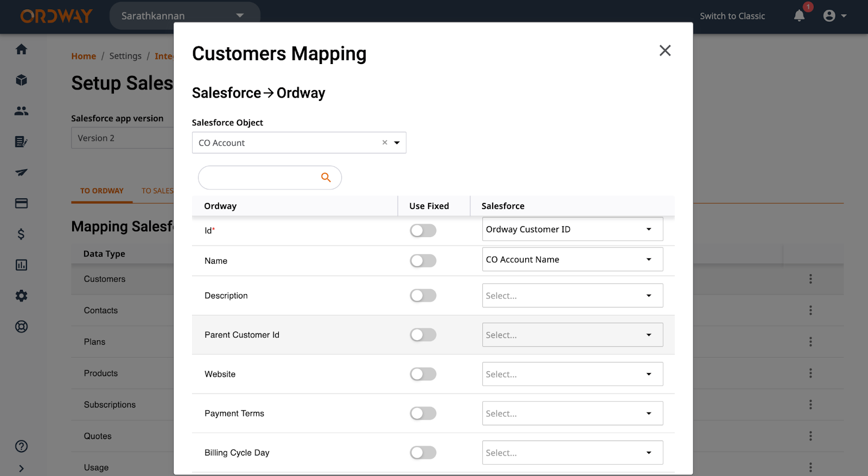Open the Description Salesforce field dropdown
The image size is (868, 476).
572,296
